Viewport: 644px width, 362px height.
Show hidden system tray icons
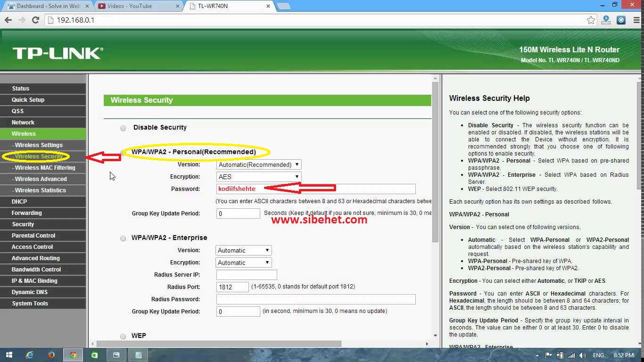pyautogui.click(x=537, y=355)
